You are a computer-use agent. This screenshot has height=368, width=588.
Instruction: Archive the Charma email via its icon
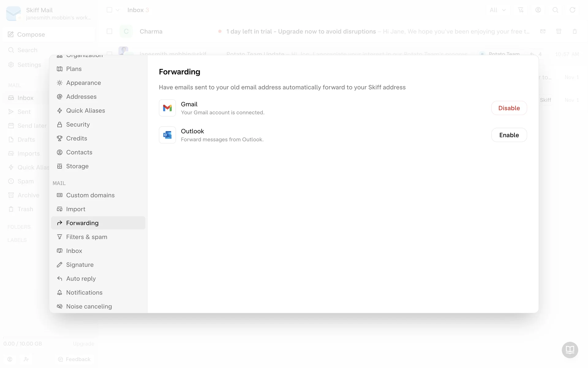559,32
